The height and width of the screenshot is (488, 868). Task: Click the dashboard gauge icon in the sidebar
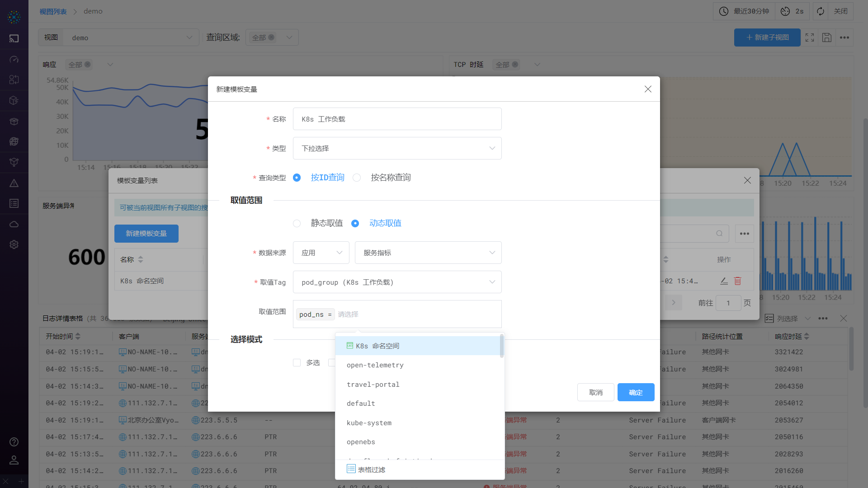click(x=14, y=59)
